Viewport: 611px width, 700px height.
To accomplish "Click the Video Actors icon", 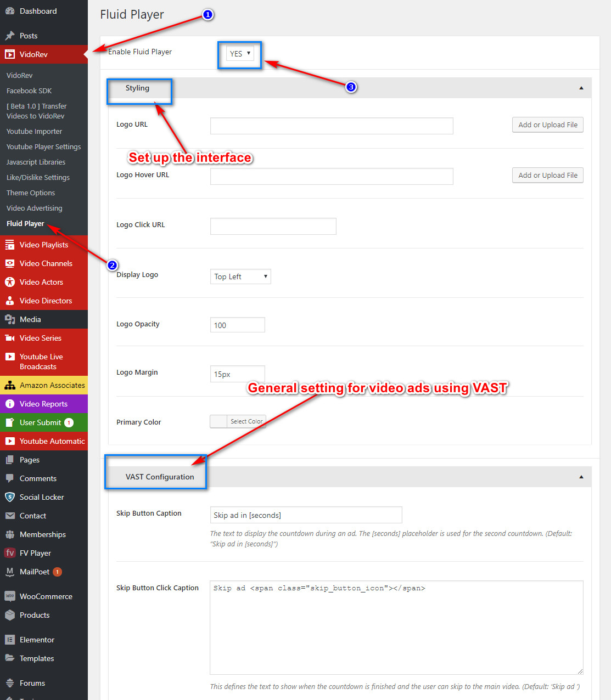I will pos(10,282).
